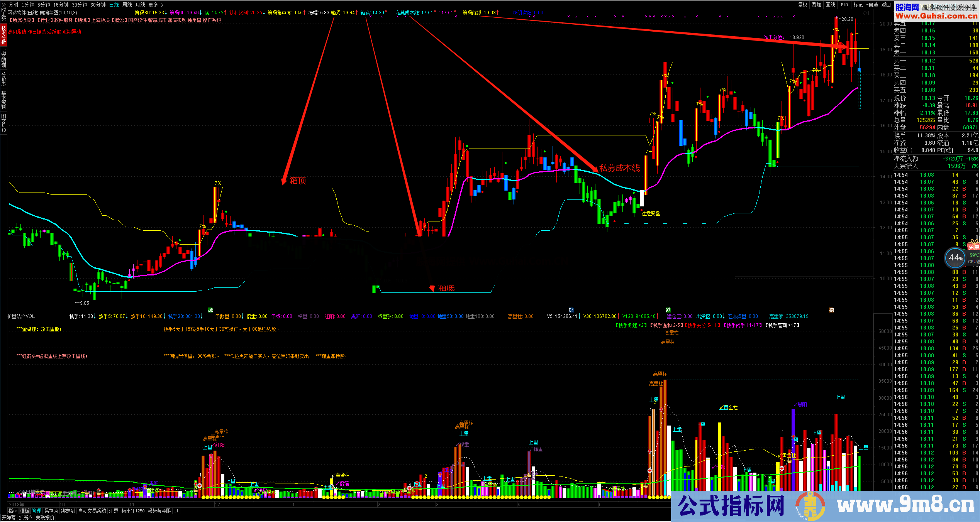Expand the 扩展∧ panel at the bottom
The height and width of the screenshot is (522, 980).
[x=25, y=518]
